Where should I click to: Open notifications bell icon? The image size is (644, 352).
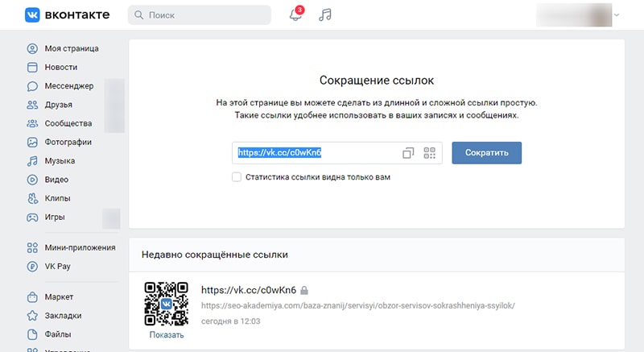coord(296,14)
